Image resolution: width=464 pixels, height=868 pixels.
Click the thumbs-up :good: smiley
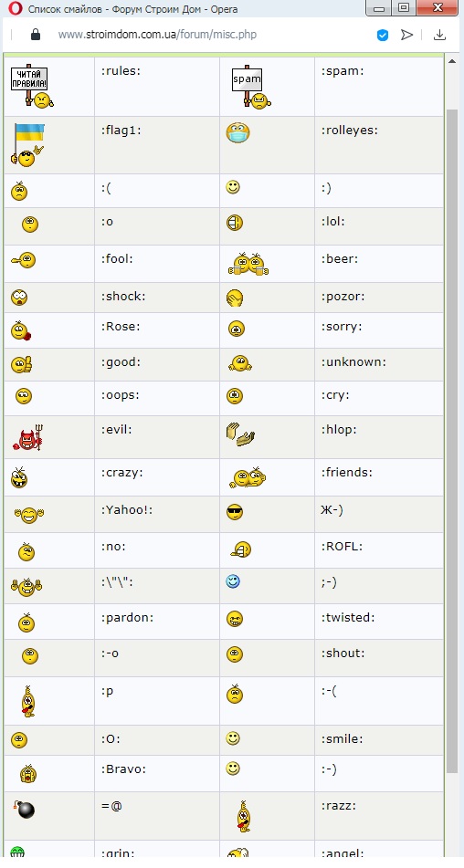point(22,363)
